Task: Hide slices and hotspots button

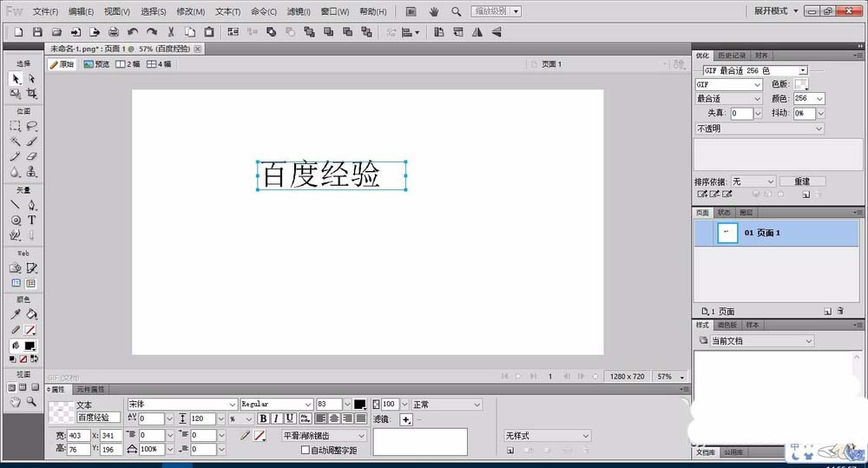Action: tap(16, 284)
